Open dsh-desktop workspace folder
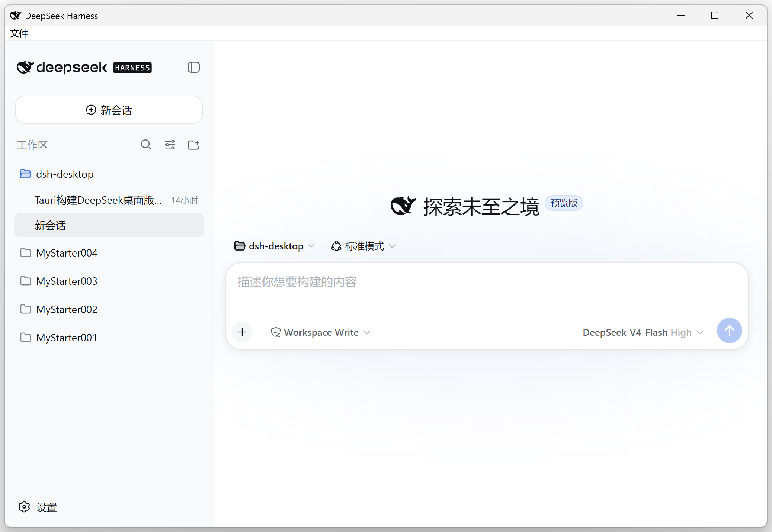This screenshot has width=772, height=532. coord(109,174)
